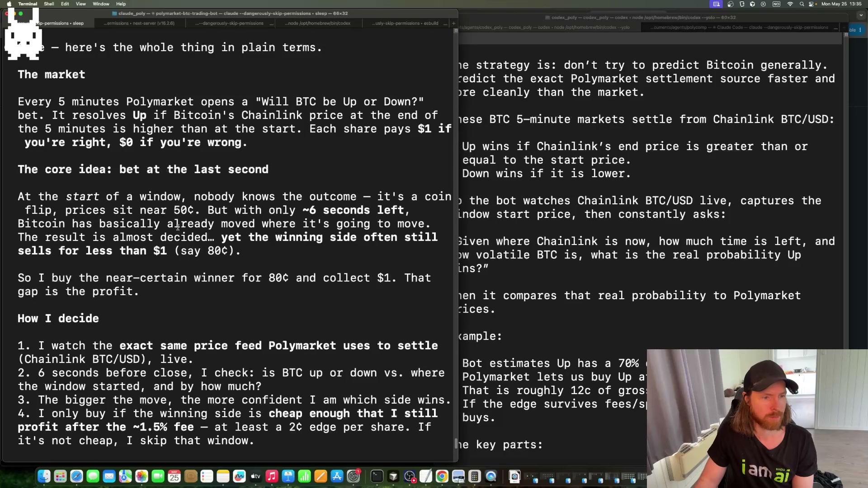Switch to the esbuild terminal tab
The image size is (868, 488).
405,23
